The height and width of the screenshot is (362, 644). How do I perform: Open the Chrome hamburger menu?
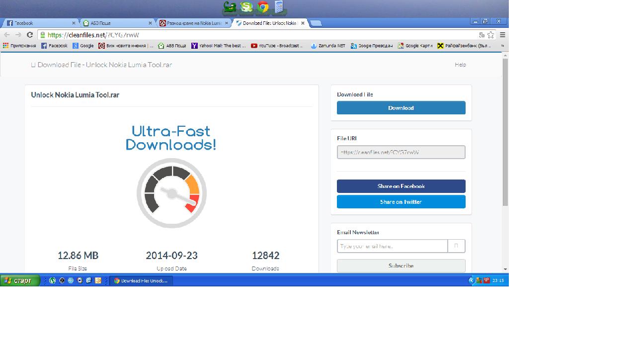(502, 35)
